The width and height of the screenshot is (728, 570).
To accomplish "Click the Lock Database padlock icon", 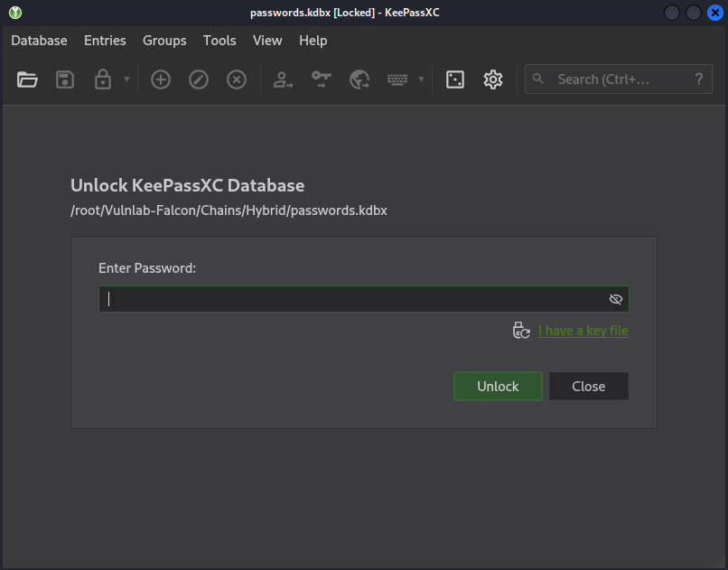I will tap(103, 79).
